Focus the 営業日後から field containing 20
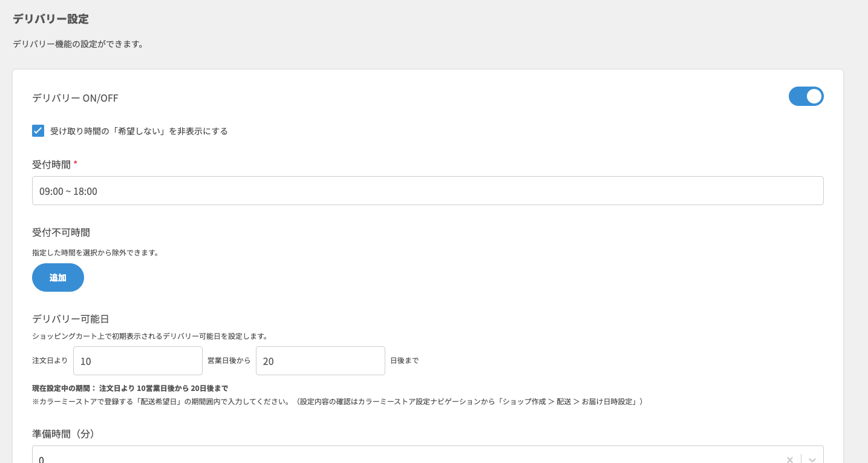Image resolution: width=868 pixels, height=463 pixels. click(320, 361)
